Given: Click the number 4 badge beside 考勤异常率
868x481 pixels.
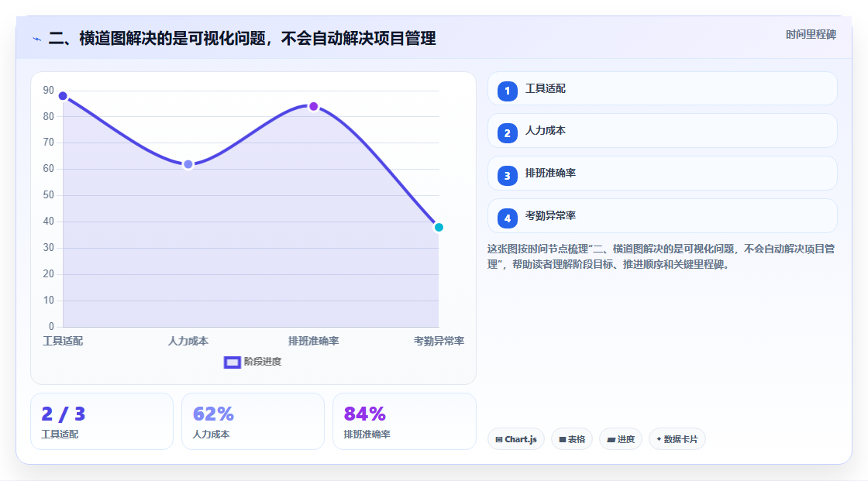Looking at the screenshot, I should pyautogui.click(x=507, y=218).
